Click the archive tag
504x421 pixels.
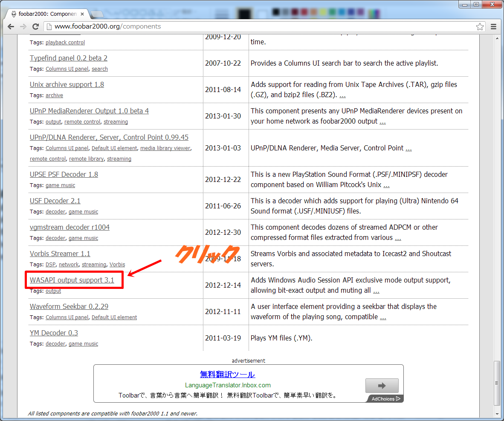pyautogui.click(x=54, y=95)
